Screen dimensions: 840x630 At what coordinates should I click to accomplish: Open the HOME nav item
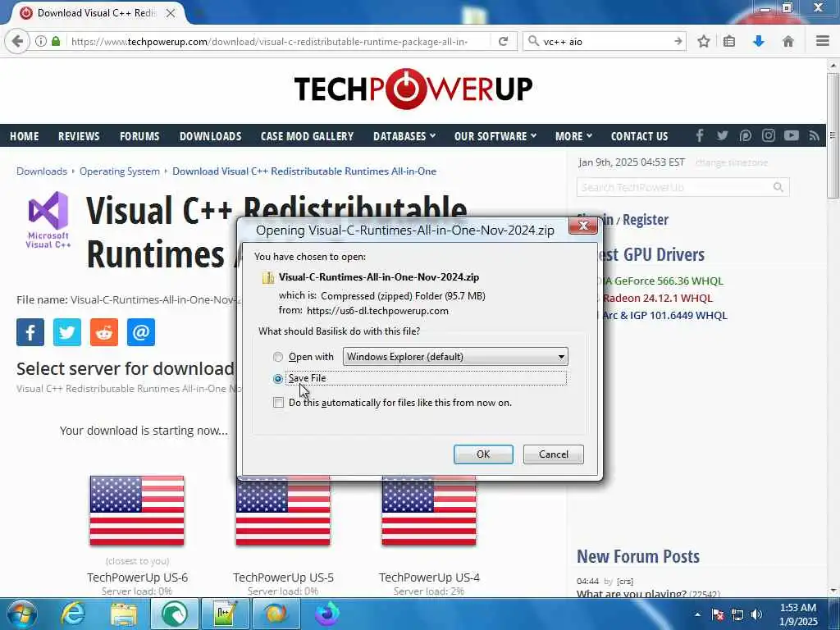coord(24,136)
